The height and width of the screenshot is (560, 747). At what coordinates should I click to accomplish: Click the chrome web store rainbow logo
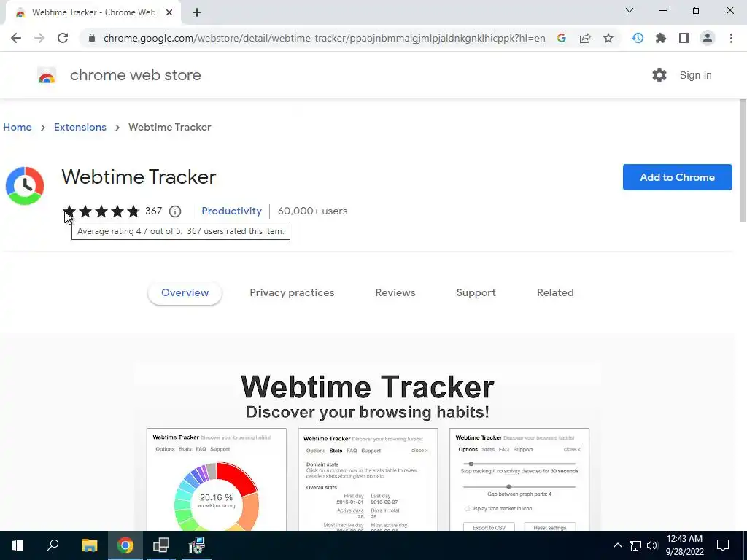tap(47, 75)
